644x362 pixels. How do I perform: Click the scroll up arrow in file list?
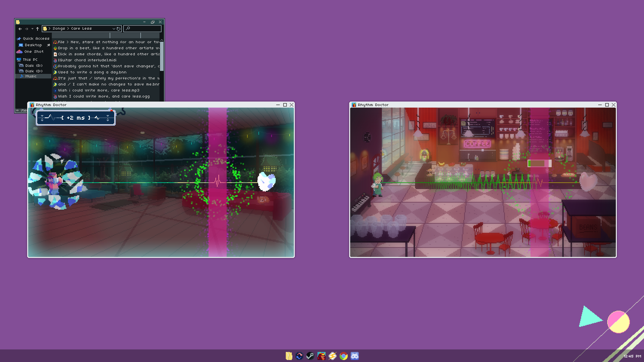(162, 40)
